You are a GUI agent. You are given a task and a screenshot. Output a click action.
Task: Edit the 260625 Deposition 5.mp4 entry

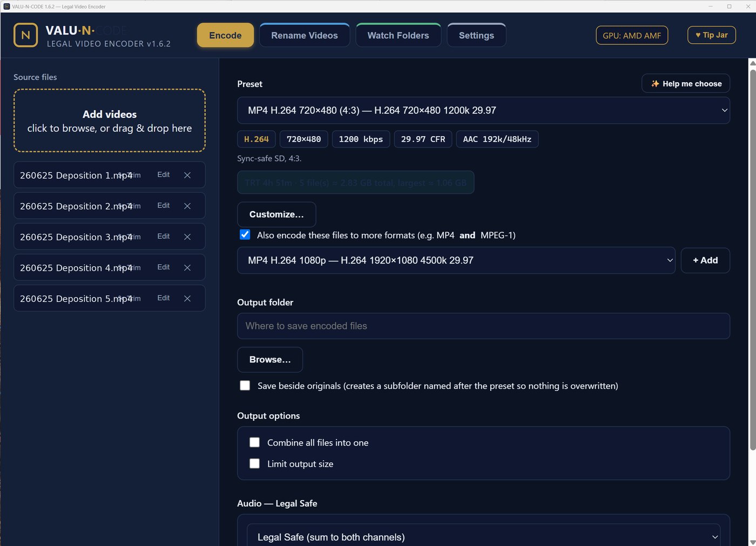point(164,298)
